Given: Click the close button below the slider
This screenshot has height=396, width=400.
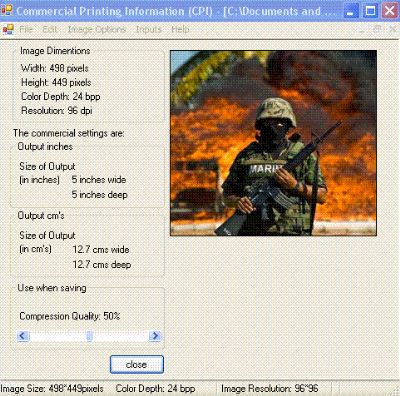Looking at the screenshot, I should [x=137, y=364].
